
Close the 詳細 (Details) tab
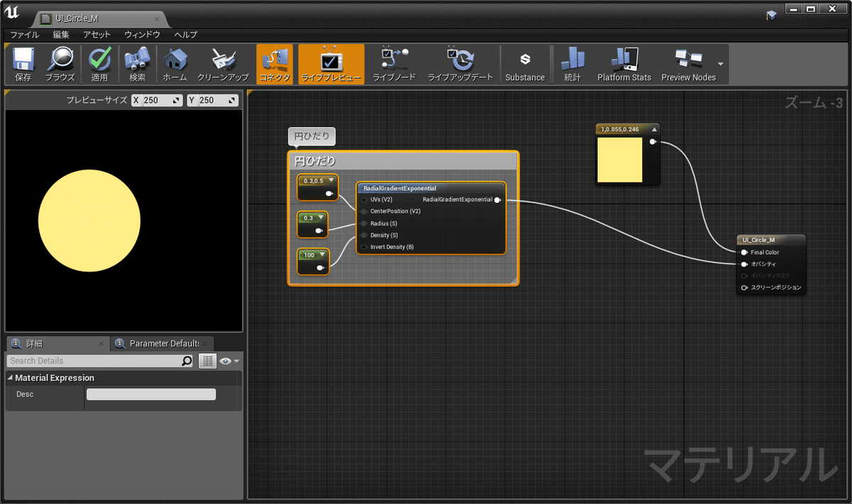[101, 344]
